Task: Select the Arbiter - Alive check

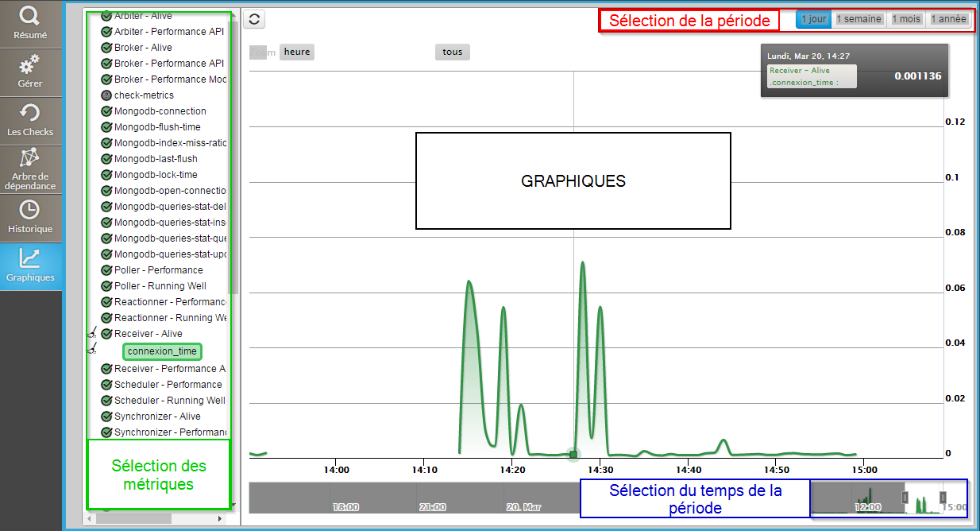Action: point(143,16)
